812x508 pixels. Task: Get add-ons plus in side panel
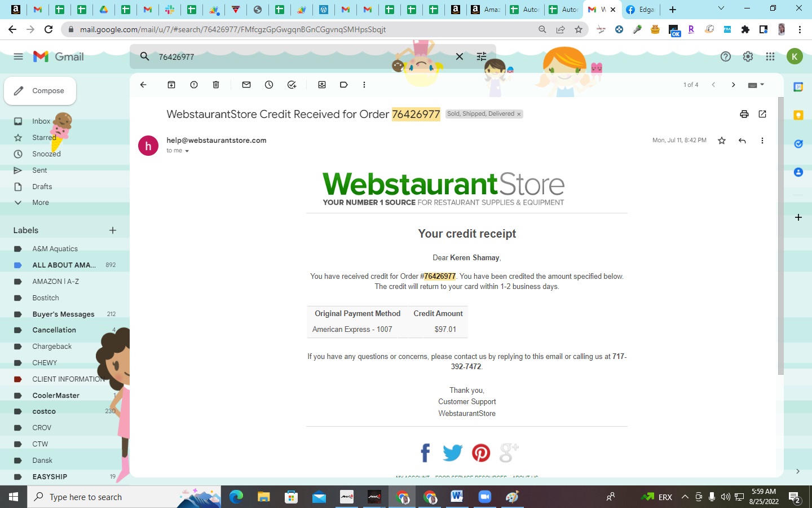click(798, 217)
